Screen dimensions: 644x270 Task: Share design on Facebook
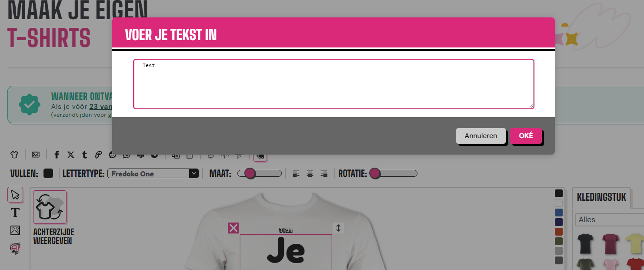(57, 155)
